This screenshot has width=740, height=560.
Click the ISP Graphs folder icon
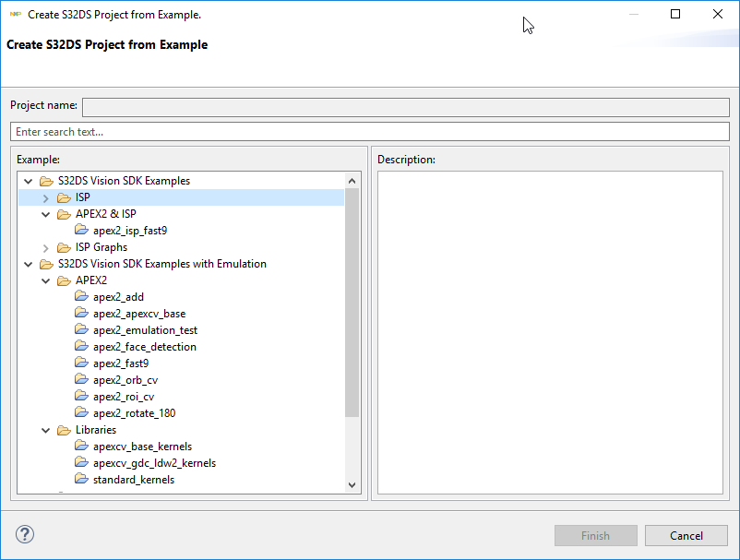pyautogui.click(x=64, y=247)
